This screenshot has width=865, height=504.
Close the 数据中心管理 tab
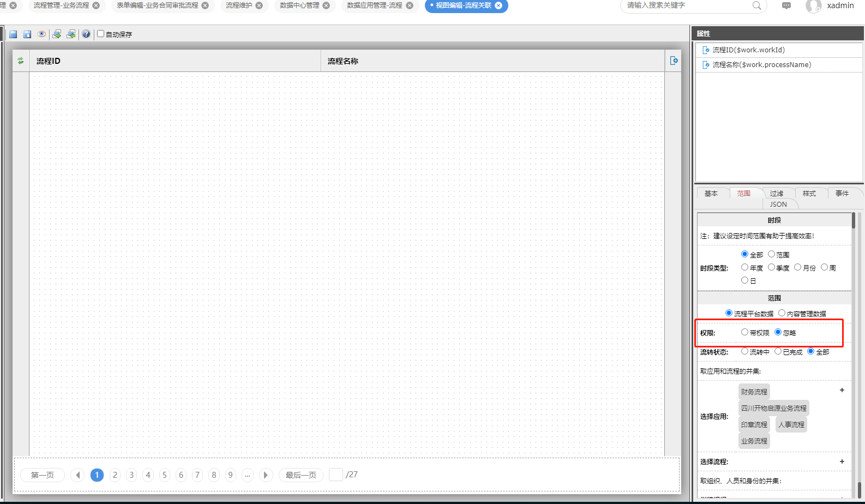[x=326, y=5]
